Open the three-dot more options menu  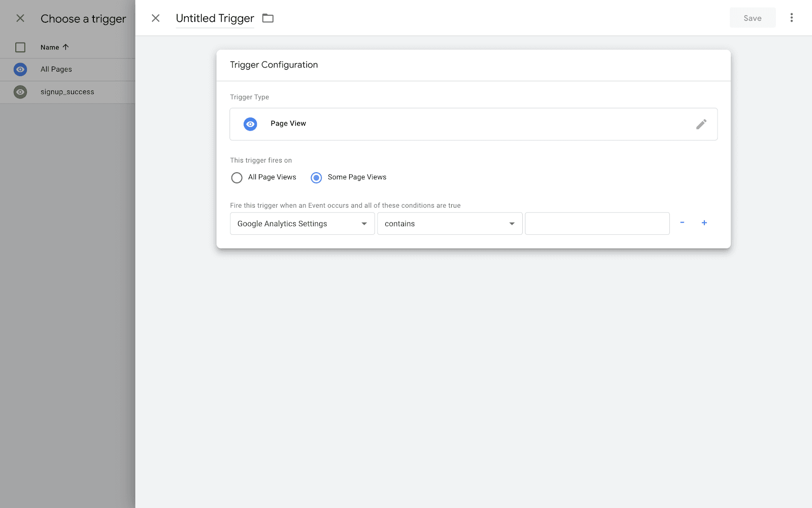791,18
